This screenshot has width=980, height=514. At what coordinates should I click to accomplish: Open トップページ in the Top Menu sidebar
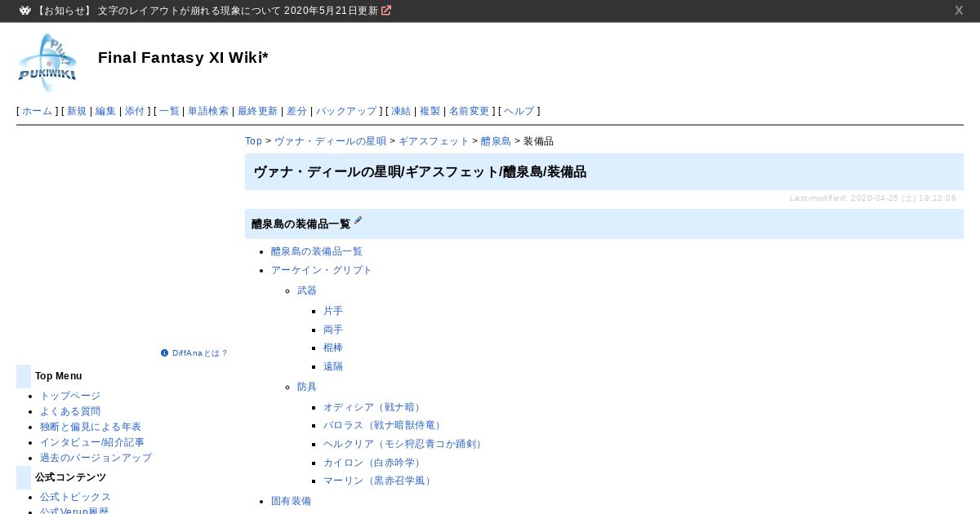(x=70, y=396)
